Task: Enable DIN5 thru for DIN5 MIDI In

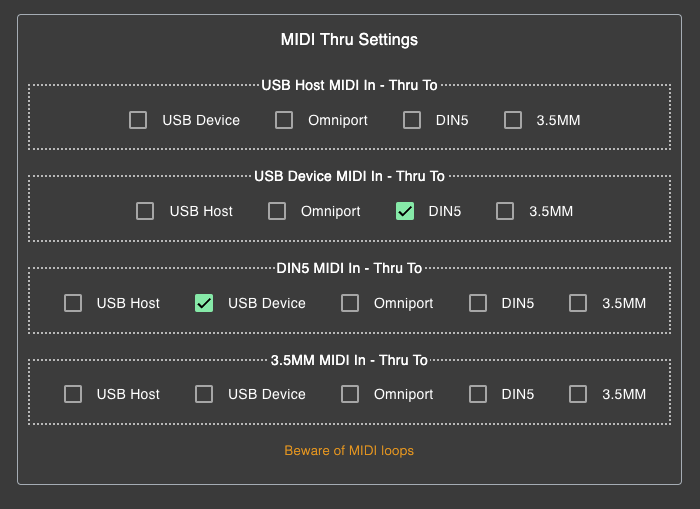Action: 478,303
